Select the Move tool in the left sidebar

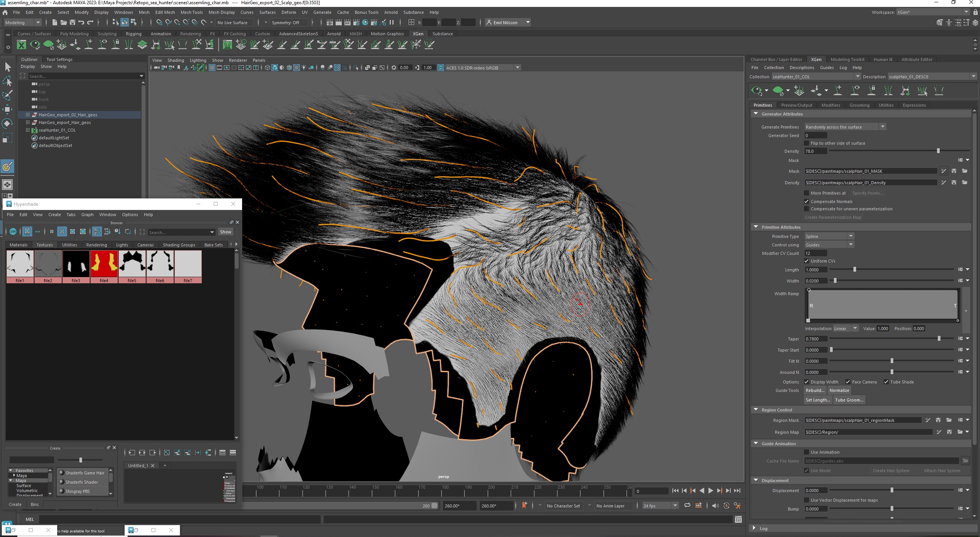pos(8,110)
